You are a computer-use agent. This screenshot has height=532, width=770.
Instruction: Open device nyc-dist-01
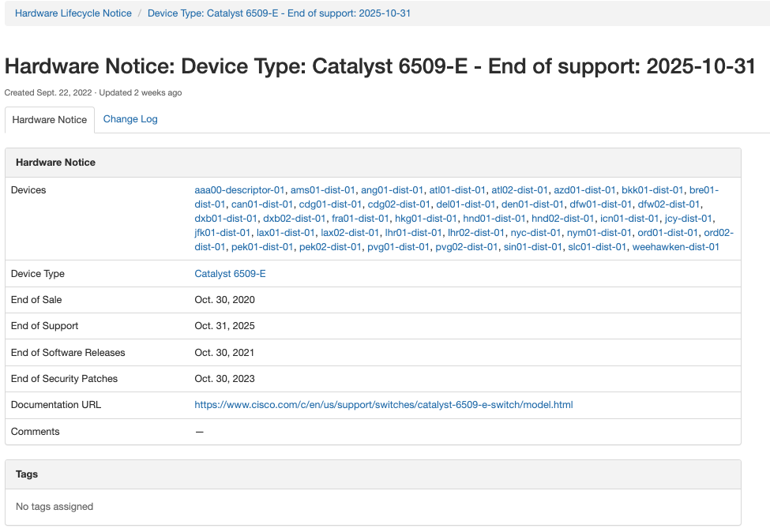[535, 233]
